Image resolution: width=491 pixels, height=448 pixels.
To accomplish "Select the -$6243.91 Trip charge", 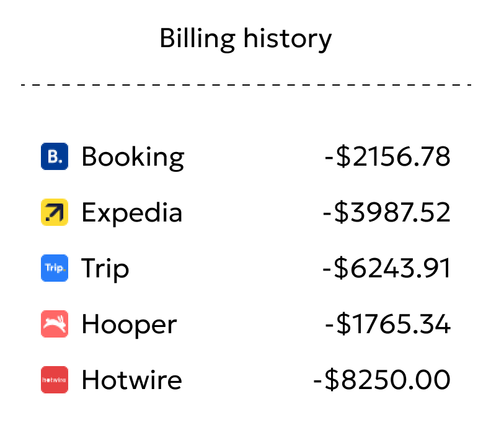I will point(387,268).
